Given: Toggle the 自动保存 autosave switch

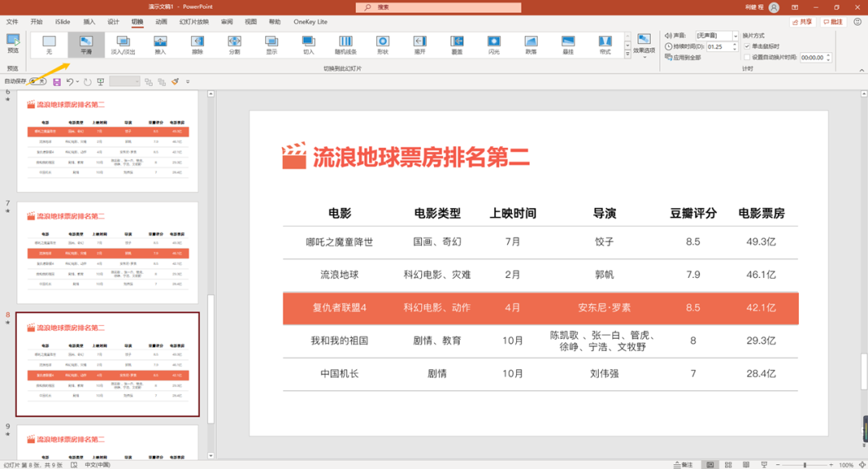Looking at the screenshot, I should (38, 81).
